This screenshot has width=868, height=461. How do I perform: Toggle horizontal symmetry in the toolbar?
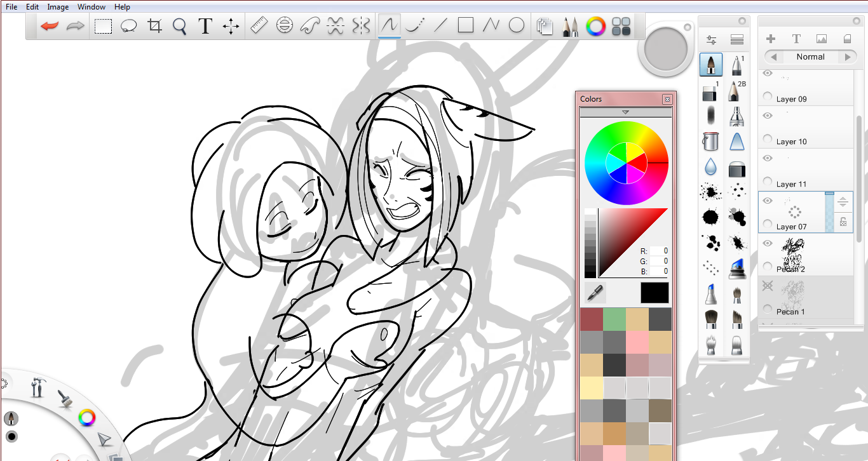click(336, 25)
